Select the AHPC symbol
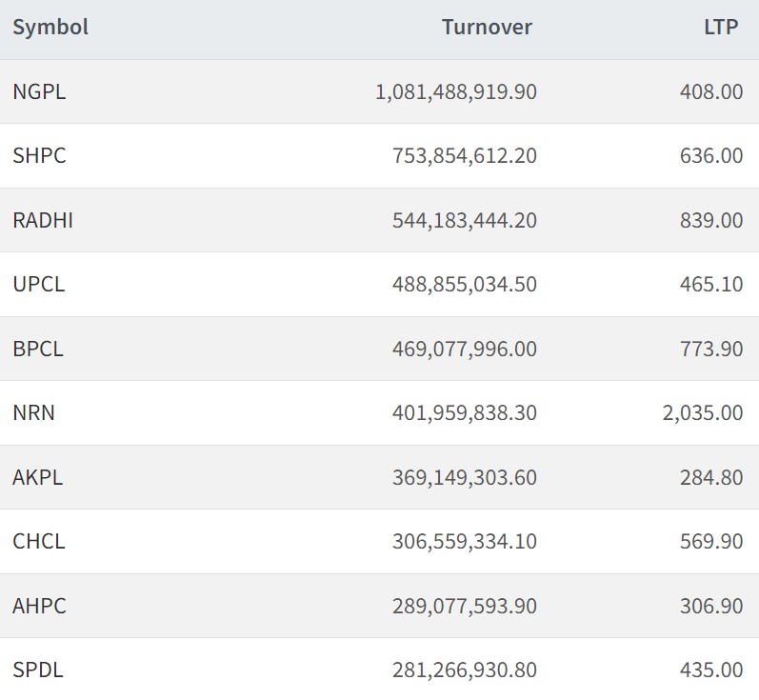Screen dimensions: 759x700 (x=40, y=606)
